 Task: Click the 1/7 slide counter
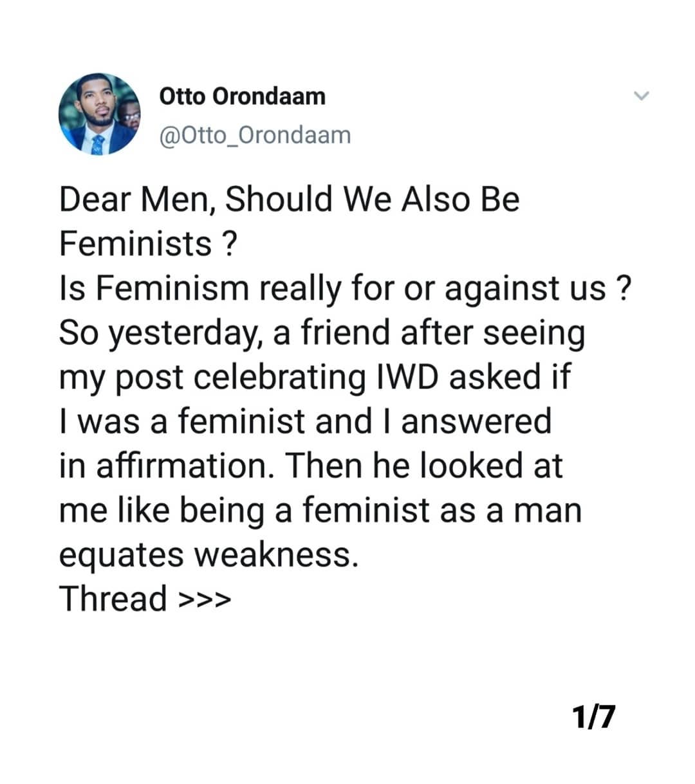[x=593, y=716]
